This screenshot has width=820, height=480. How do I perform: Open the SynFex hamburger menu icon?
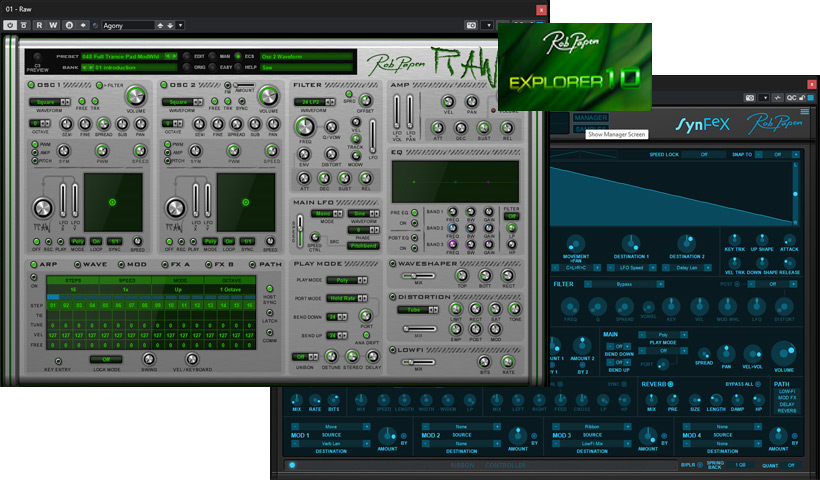pyautogui.click(x=804, y=111)
